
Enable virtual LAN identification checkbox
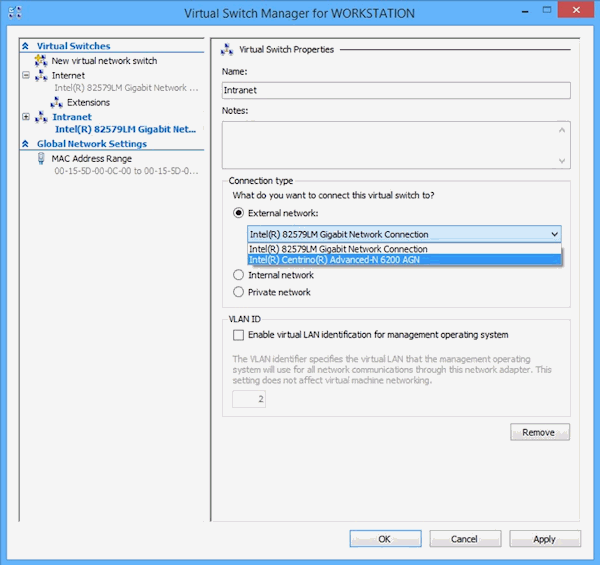238,335
